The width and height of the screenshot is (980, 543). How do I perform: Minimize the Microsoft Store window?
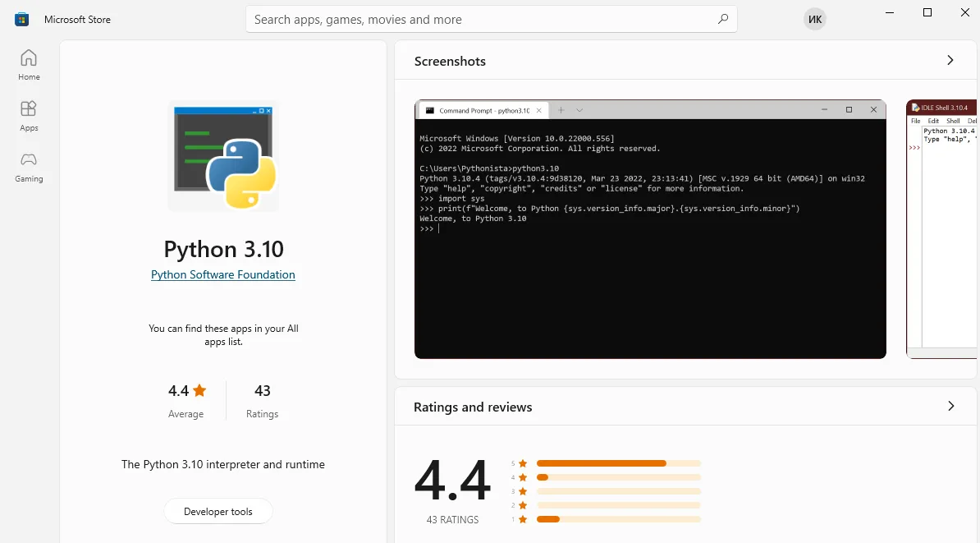coord(890,12)
